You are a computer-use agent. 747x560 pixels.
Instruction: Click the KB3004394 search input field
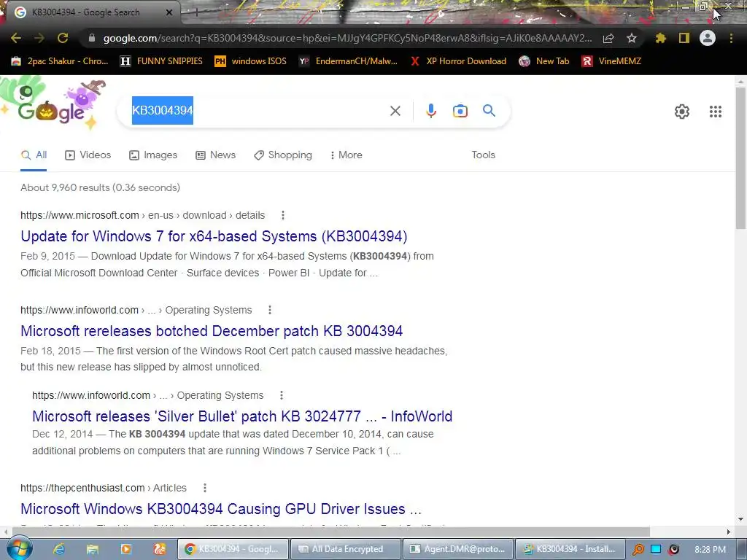[x=258, y=111]
